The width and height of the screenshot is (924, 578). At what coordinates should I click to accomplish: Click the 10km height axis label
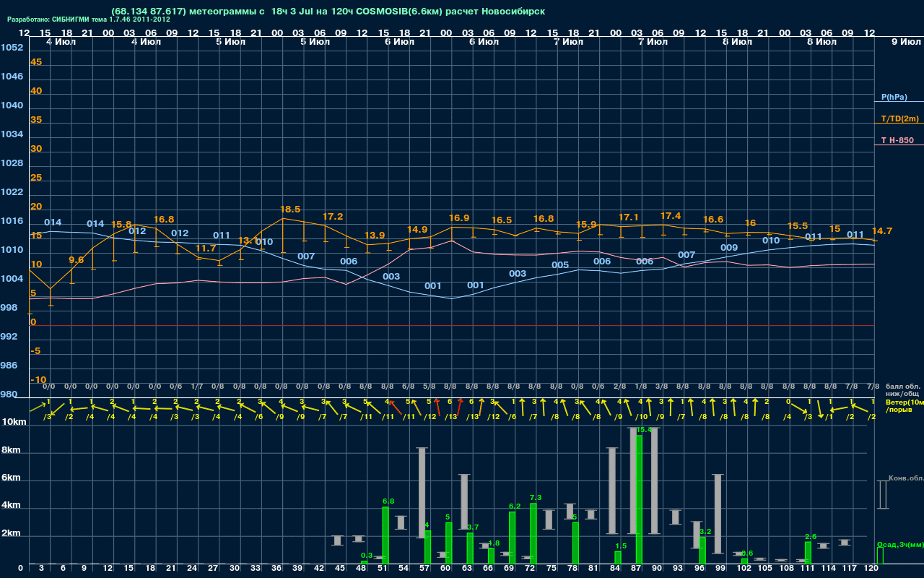point(14,422)
